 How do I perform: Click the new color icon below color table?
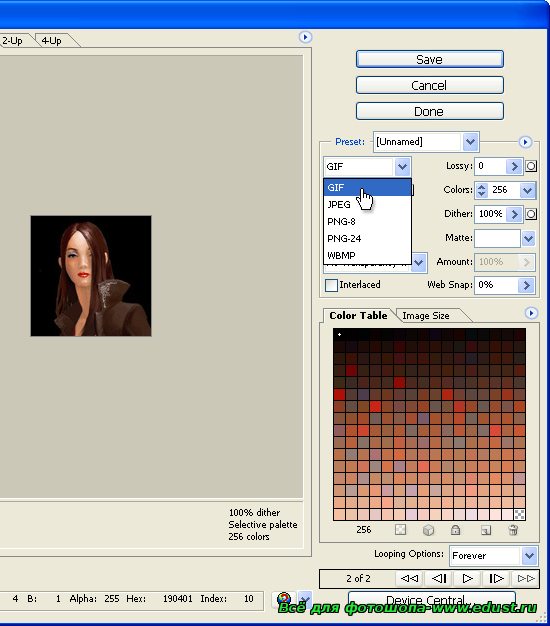tap(485, 530)
